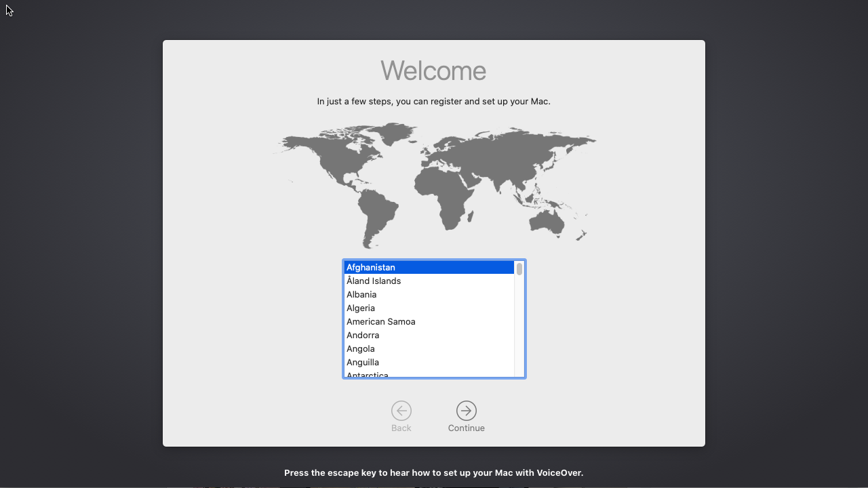Pick Anguilla from the country list
Image resolution: width=868 pixels, height=488 pixels.
pos(363,363)
